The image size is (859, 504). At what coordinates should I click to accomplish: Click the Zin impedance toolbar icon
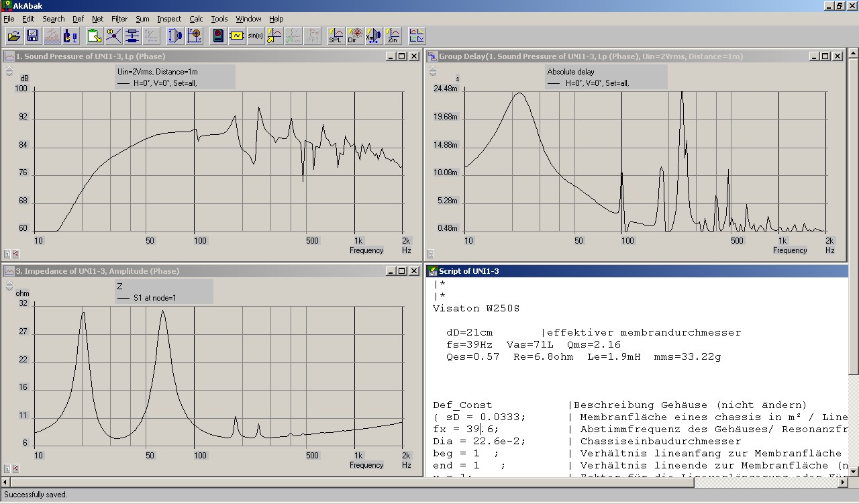(393, 36)
